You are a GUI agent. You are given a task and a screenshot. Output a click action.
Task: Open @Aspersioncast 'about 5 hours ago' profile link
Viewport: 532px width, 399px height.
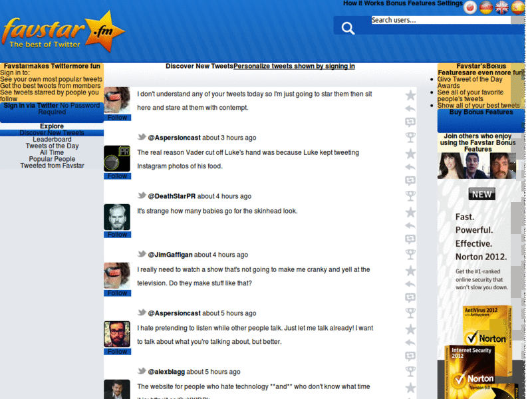[174, 313]
